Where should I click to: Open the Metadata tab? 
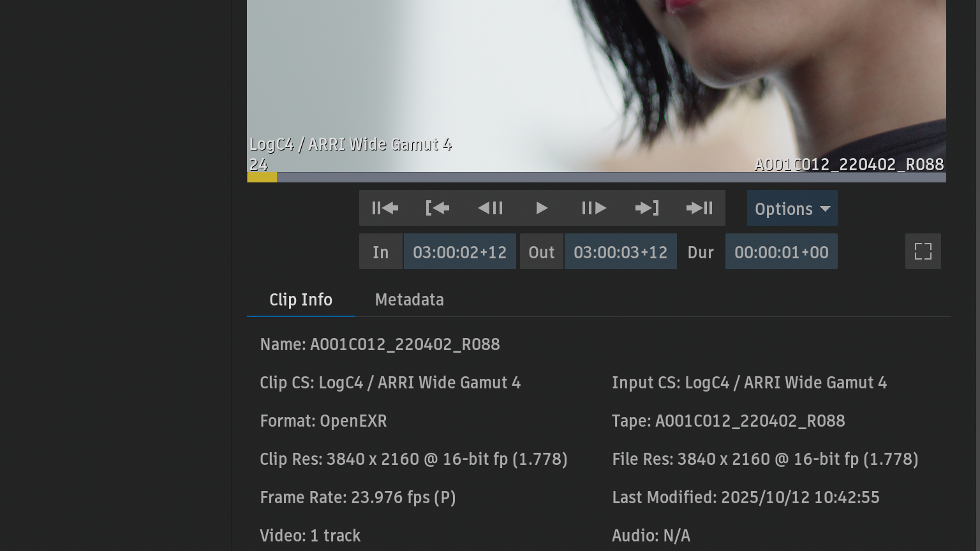point(409,300)
